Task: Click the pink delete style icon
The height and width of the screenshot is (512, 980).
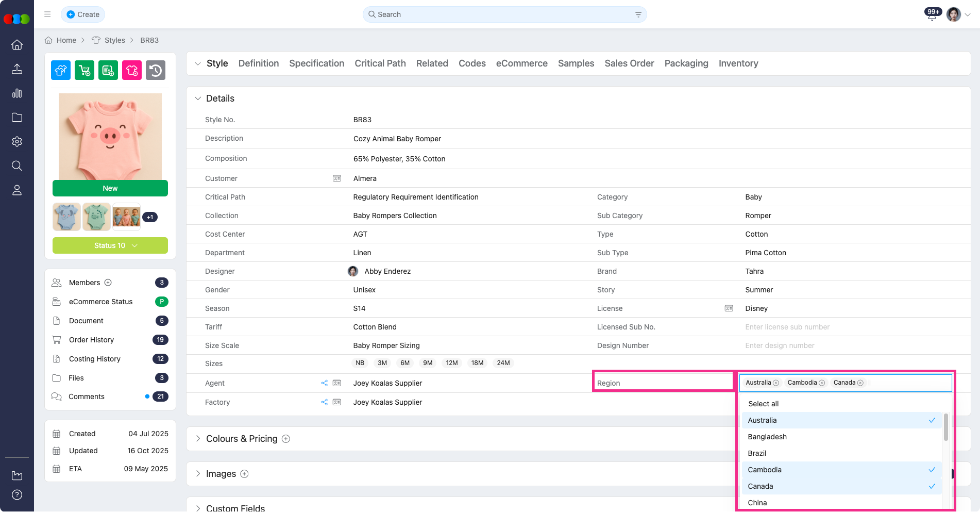Action: tap(132, 70)
